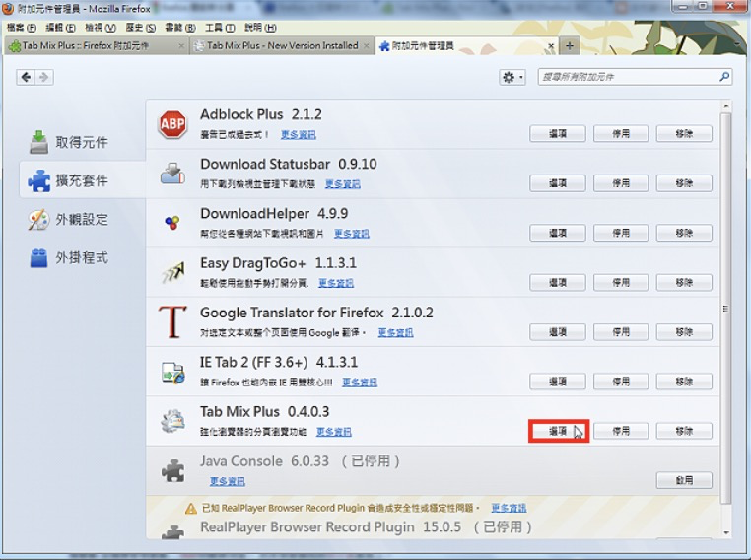Open the 說明 menu

(260, 28)
